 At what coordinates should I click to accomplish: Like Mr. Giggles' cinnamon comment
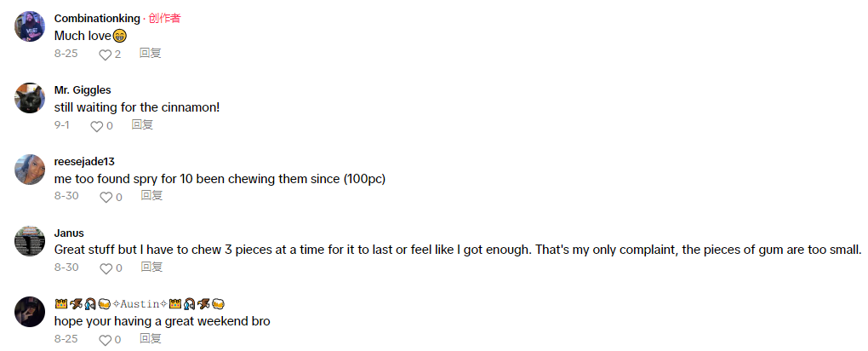(x=96, y=126)
